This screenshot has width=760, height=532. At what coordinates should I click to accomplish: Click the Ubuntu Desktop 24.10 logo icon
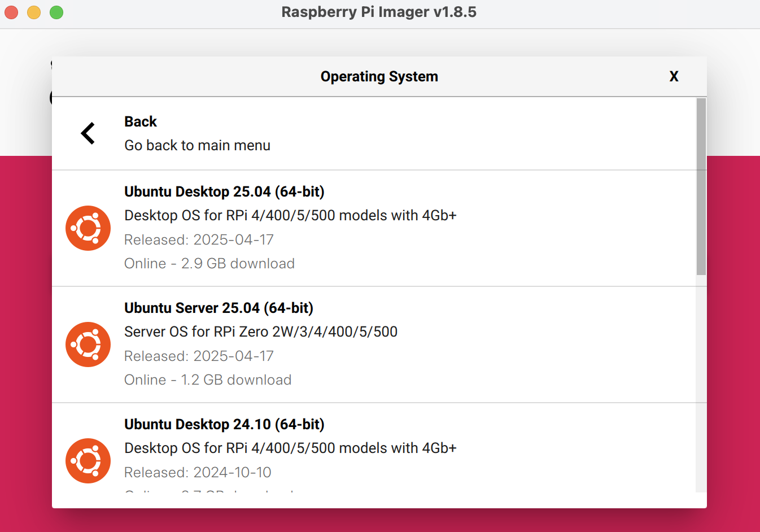click(88, 461)
